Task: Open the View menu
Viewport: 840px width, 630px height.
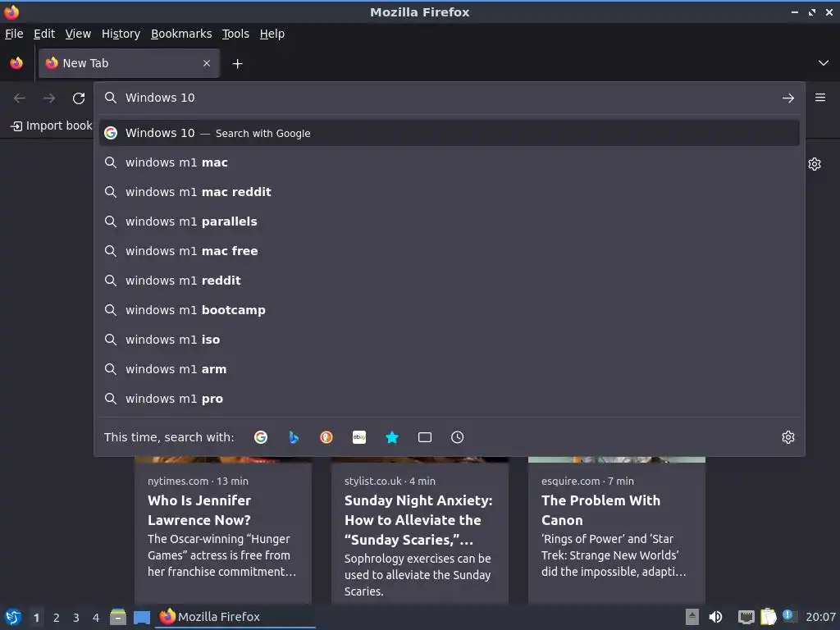Action: (78, 34)
